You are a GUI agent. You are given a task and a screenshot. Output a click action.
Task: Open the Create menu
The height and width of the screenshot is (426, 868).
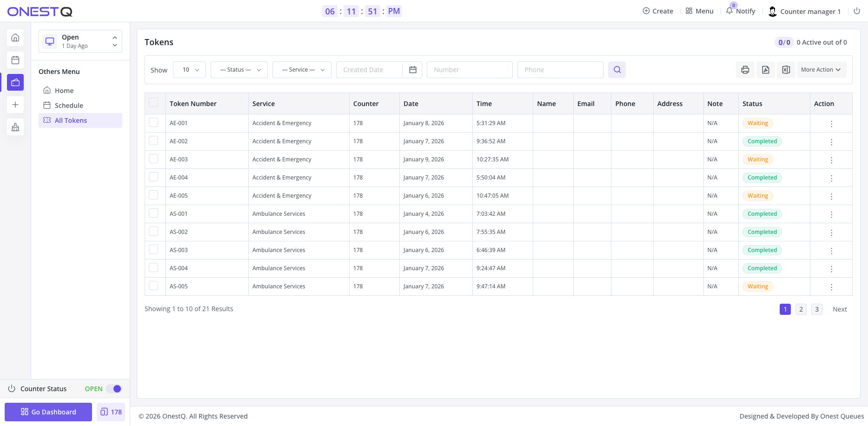coord(658,11)
